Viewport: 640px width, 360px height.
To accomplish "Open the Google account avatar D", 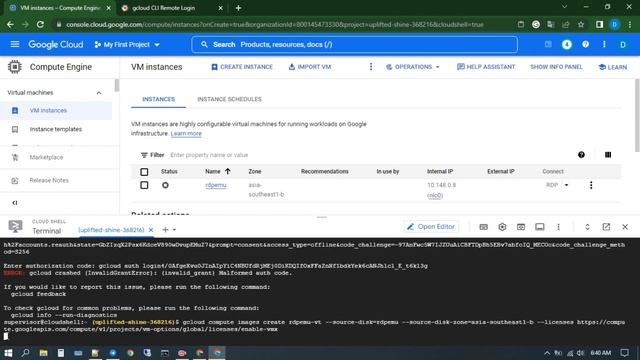I will pyautogui.click(x=623, y=44).
